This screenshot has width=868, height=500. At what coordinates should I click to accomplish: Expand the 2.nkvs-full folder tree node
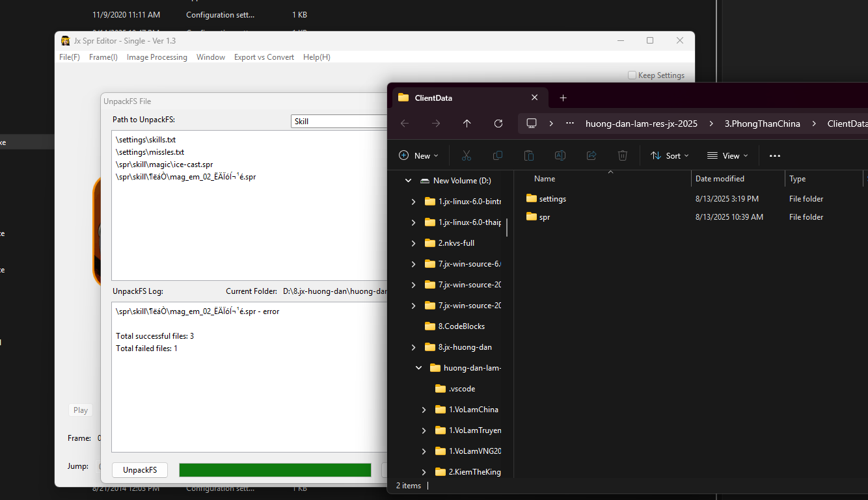[413, 243]
